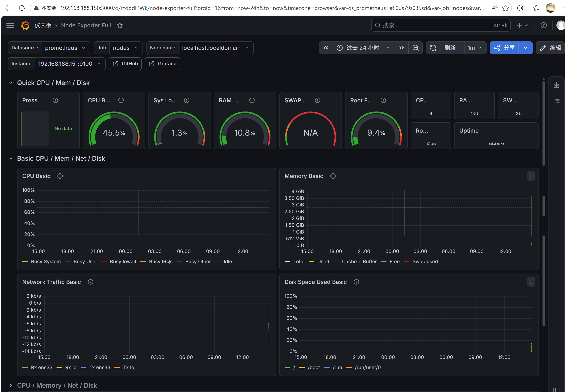This screenshot has height=392, width=565.
Task: Click the browser reload page icon
Action: point(22,8)
